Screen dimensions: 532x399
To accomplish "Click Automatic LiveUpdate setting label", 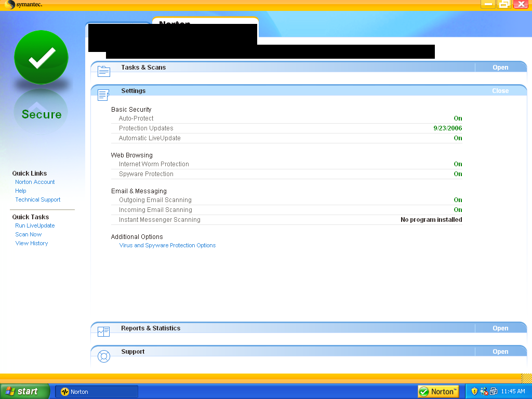I will tap(150, 138).
